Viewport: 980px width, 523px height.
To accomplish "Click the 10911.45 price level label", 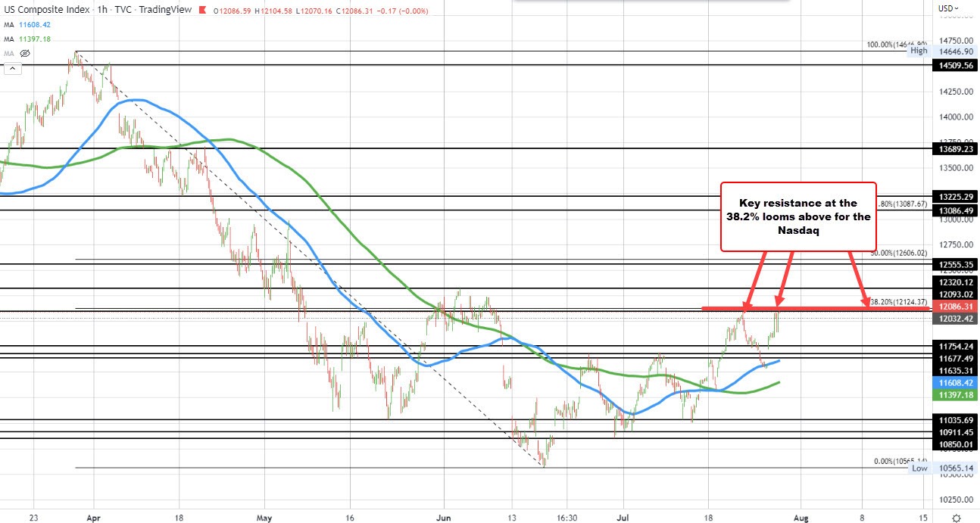I will [x=955, y=431].
